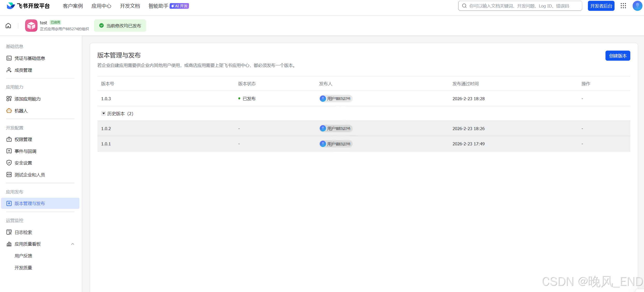Click the 权限管理 briefcase icon

pyautogui.click(x=9, y=139)
